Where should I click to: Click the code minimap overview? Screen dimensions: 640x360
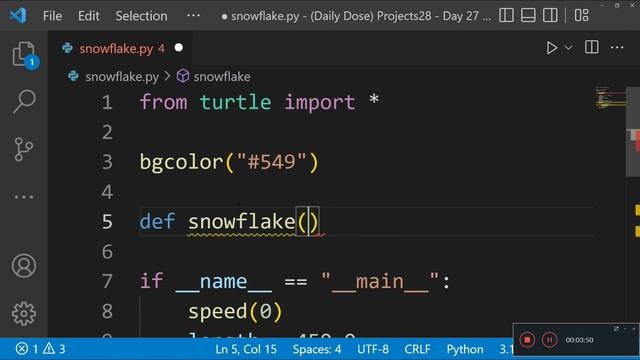[610, 98]
